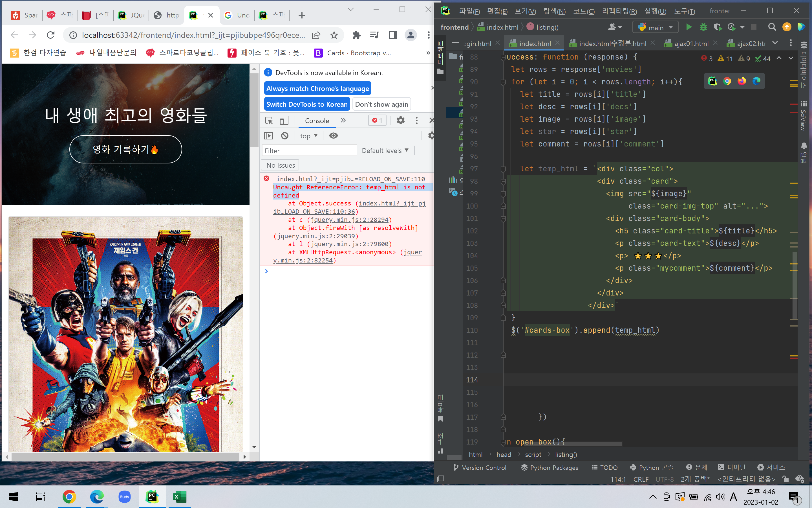Open the Default levels dropdown
Image resolution: width=812 pixels, height=508 pixels.
coord(385,150)
